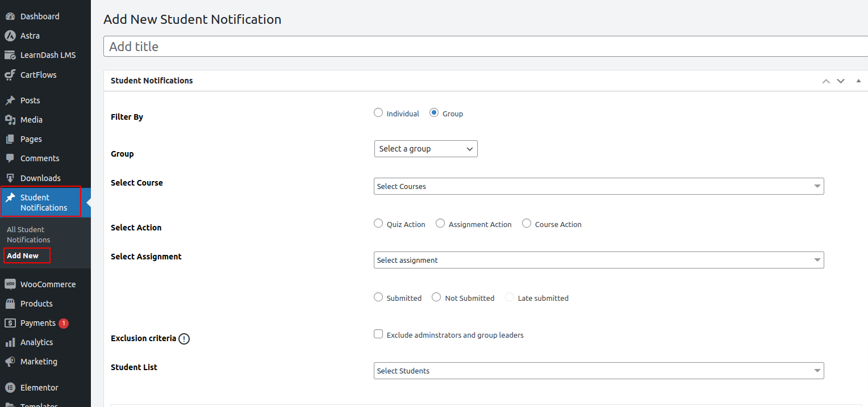The image size is (868, 407).
Task: Open the Select a group dropdown
Action: [x=425, y=149]
